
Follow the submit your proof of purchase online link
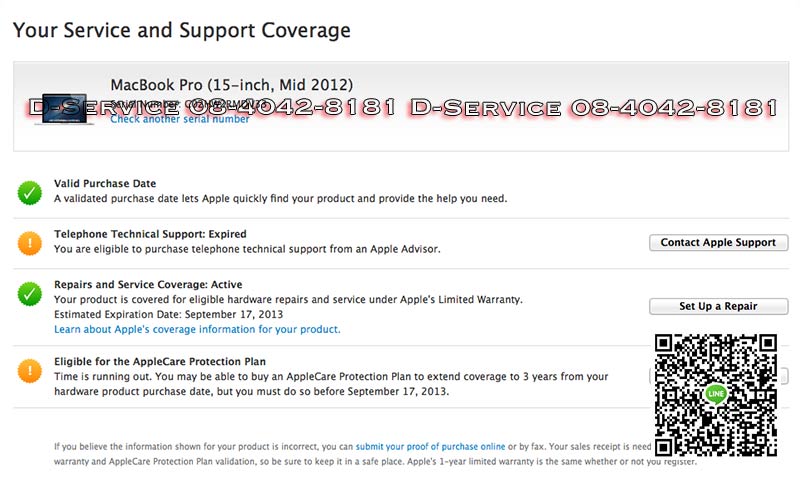coord(430,446)
